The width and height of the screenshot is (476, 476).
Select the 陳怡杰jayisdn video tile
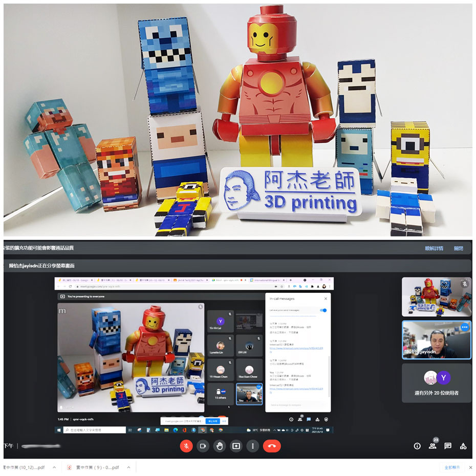point(437,340)
